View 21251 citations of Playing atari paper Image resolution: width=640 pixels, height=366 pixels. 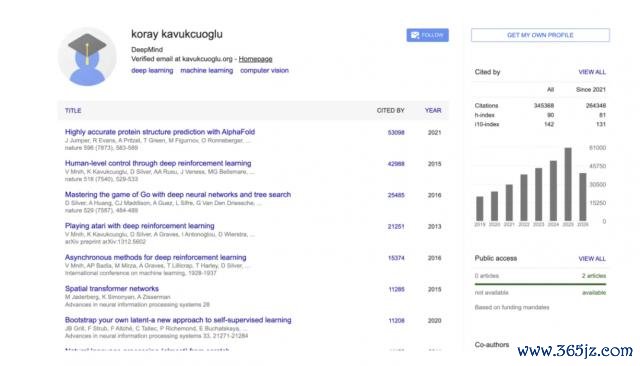pos(396,226)
